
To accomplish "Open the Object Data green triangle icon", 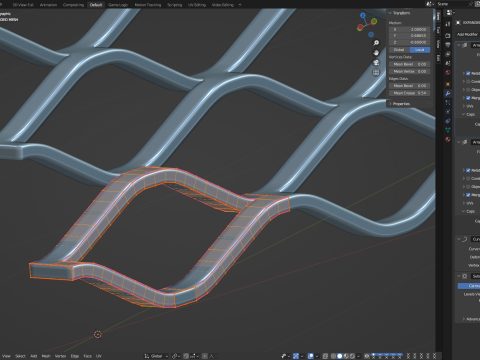I will (448, 130).
